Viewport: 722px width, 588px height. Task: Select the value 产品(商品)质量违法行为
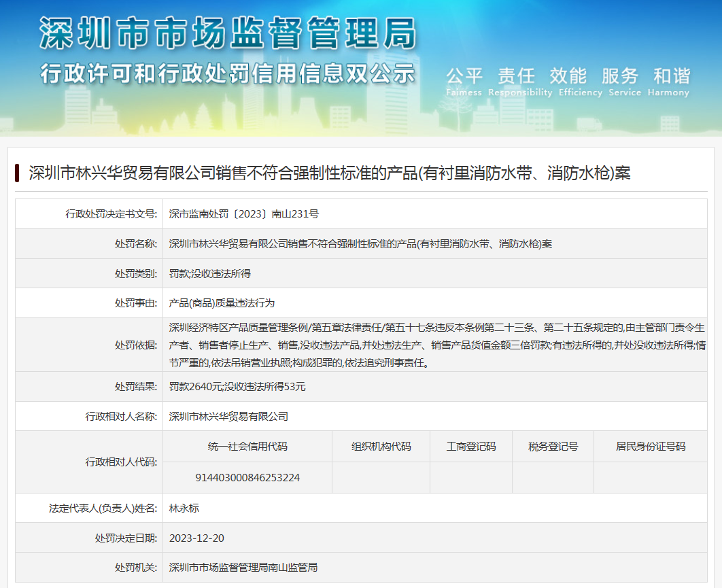[x=222, y=303]
